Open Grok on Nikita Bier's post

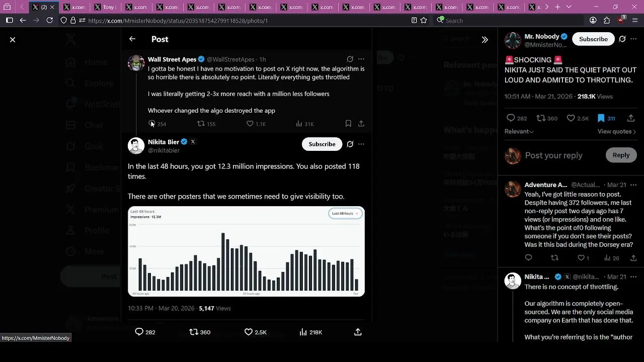[x=350, y=144]
